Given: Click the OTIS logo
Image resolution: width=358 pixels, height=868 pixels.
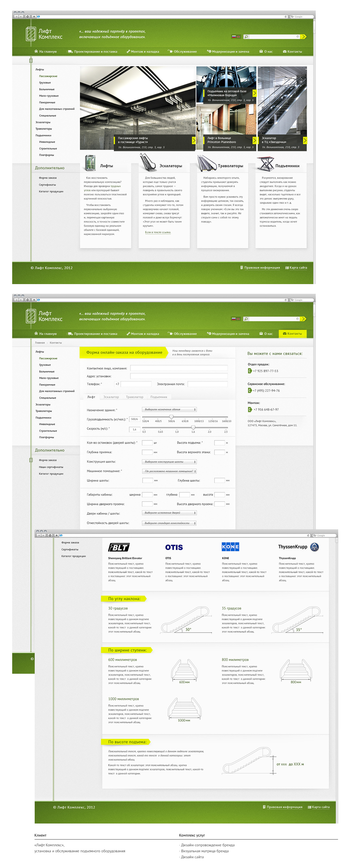Looking at the screenshot, I should click(174, 547).
